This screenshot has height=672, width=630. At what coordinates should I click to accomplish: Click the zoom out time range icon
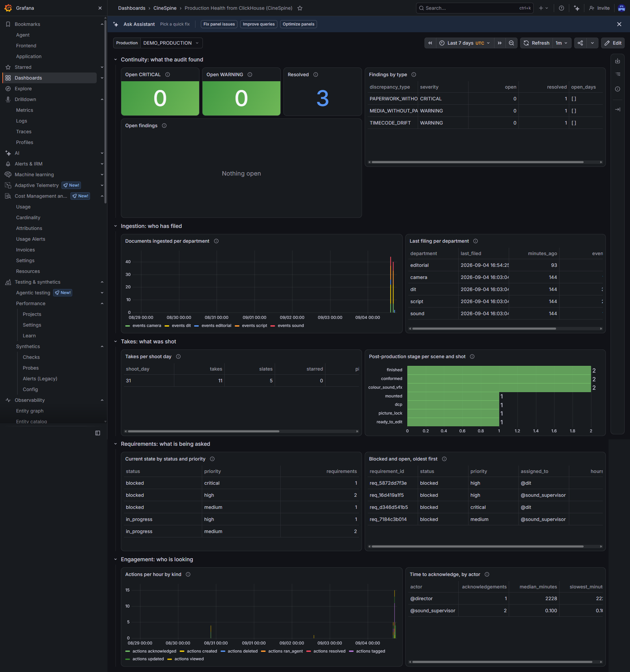[511, 43]
